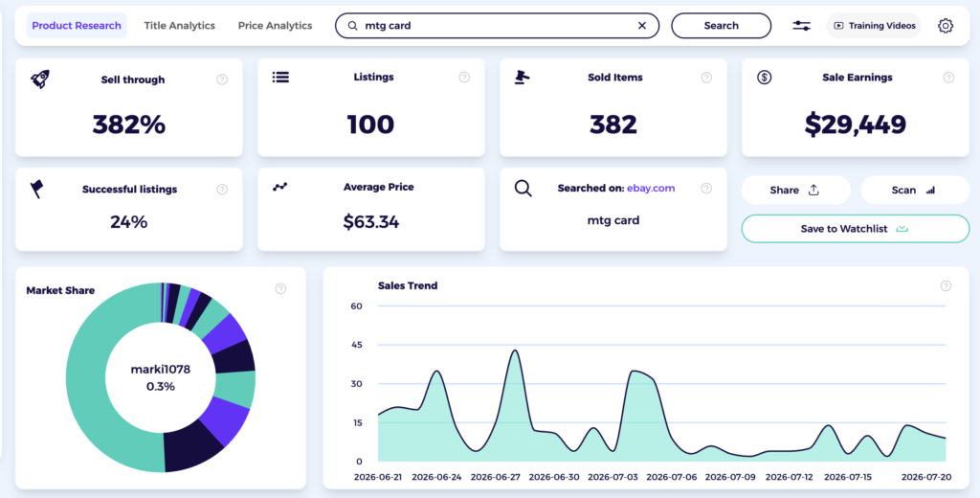Open the filter sliders icon
Image resolution: width=980 pixels, height=498 pixels.
pyautogui.click(x=802, y=26)
